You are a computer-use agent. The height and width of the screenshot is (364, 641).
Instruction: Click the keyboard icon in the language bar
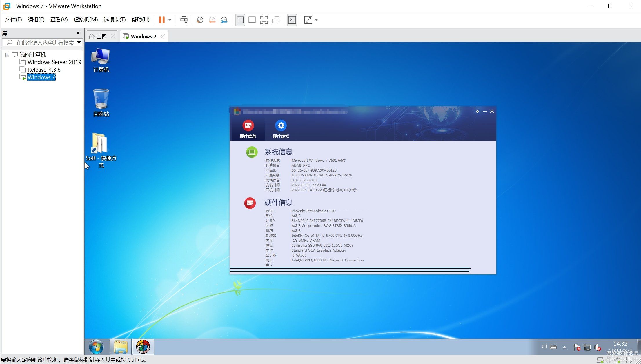(x=553, y=347)
